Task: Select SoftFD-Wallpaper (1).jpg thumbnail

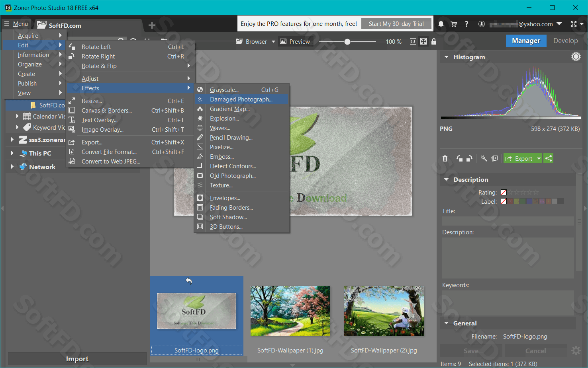Action: point(290,311)
